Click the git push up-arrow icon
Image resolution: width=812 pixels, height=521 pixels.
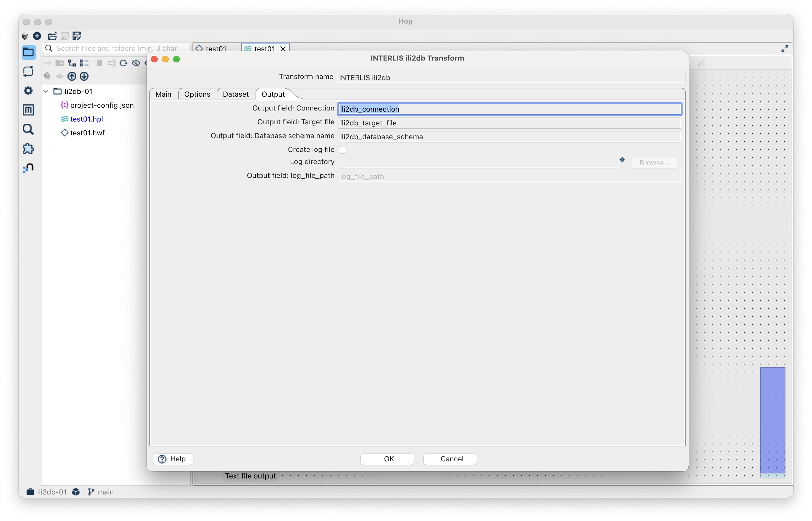tap(72, 77)
